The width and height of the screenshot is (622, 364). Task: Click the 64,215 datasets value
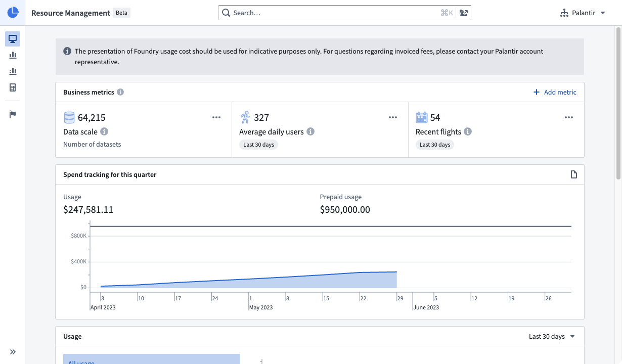[92, 117]
